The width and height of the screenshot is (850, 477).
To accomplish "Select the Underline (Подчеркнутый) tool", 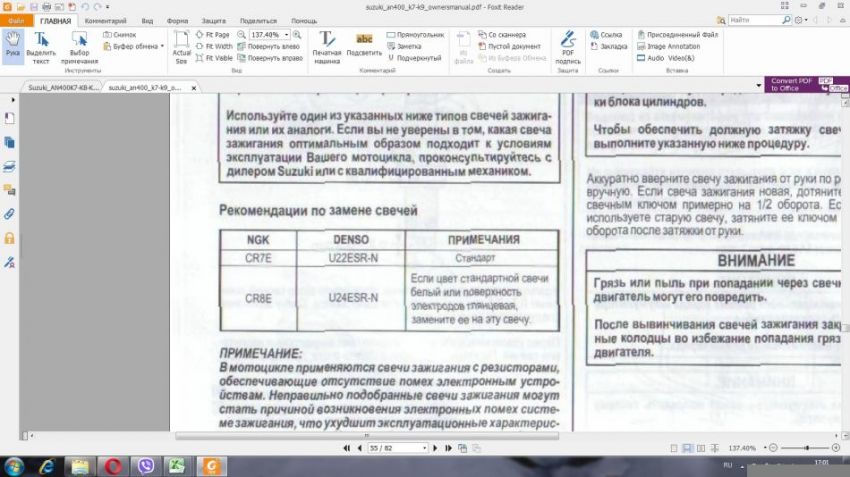I will tap(414, 58).
